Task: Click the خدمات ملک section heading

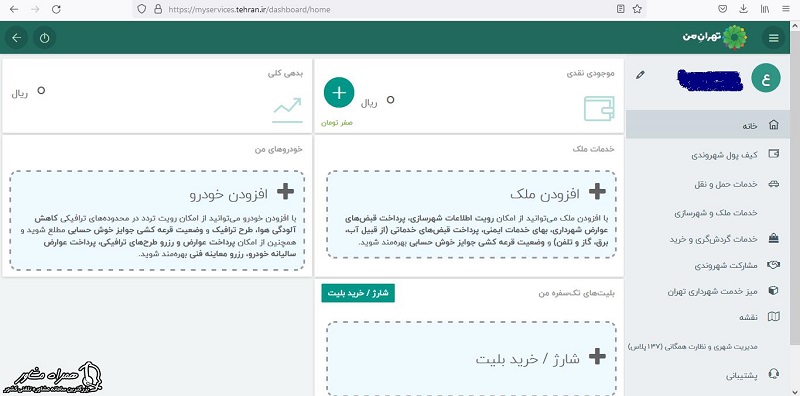Action: click(x=593, y=149)
